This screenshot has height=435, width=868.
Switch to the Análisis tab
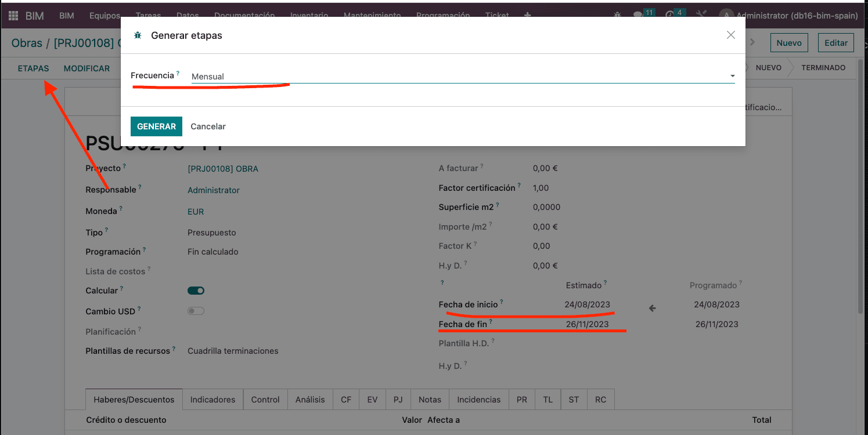pos(310,400)
